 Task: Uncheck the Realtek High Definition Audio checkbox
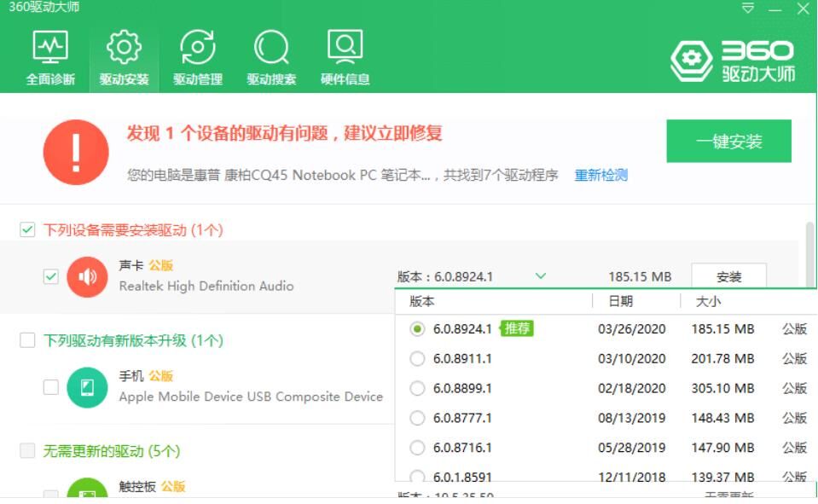click(x=51, y=276)
